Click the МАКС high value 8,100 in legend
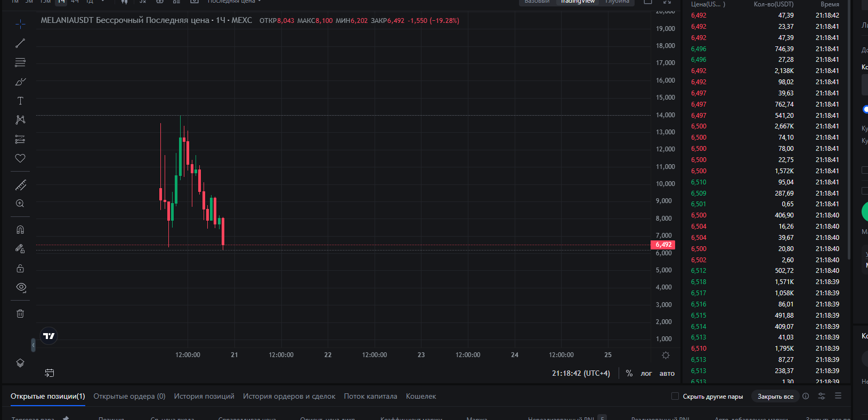Image resolution: width=868 pixels, height=420 pixels. point(324,21)
